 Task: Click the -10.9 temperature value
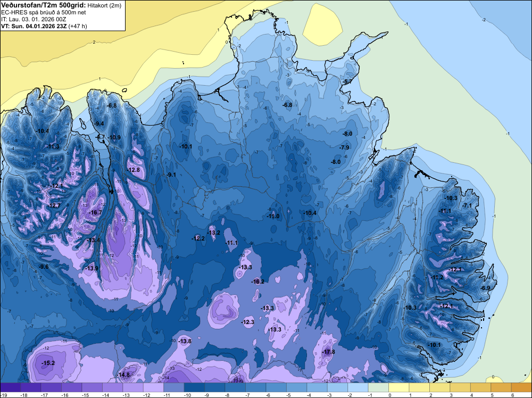pyautogui.click(x=114, y=137)
